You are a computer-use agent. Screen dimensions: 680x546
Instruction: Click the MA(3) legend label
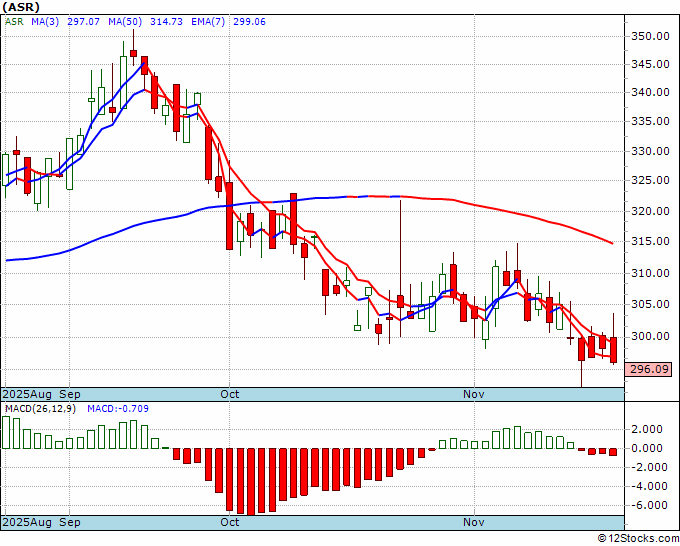click(x=45, y=22)
